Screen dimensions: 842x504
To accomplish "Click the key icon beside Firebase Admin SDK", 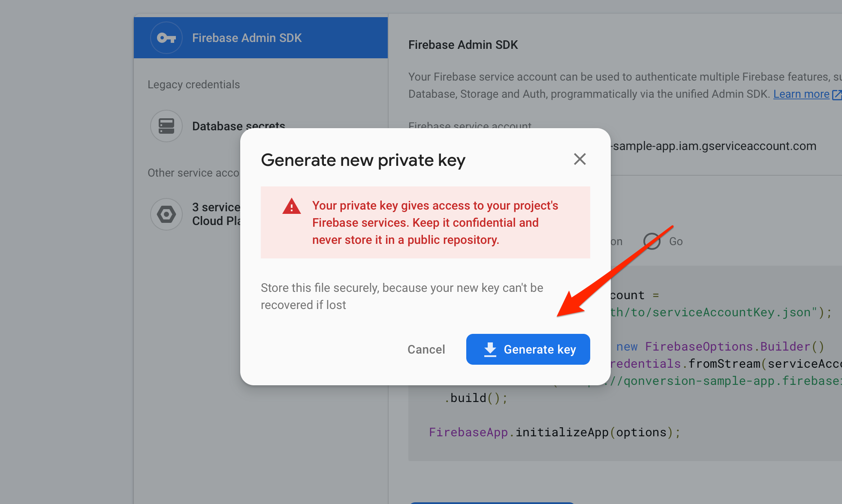I will [166, 38].
